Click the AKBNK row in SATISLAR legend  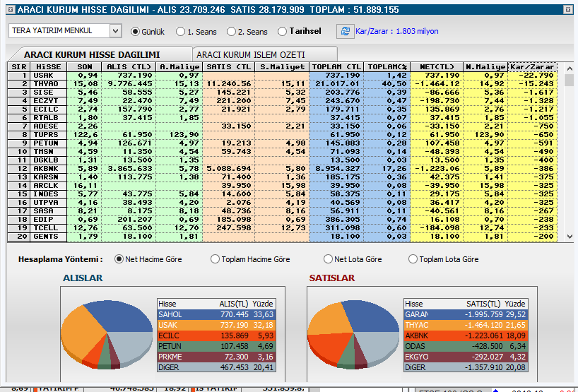[x=466, y=336]
